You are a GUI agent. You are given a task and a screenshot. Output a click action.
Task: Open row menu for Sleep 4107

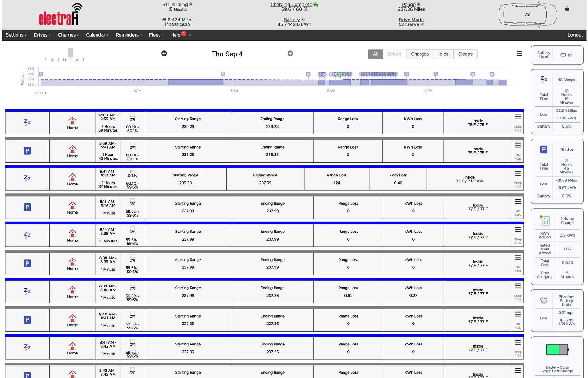pyautogui.click(x=518, y=230)
